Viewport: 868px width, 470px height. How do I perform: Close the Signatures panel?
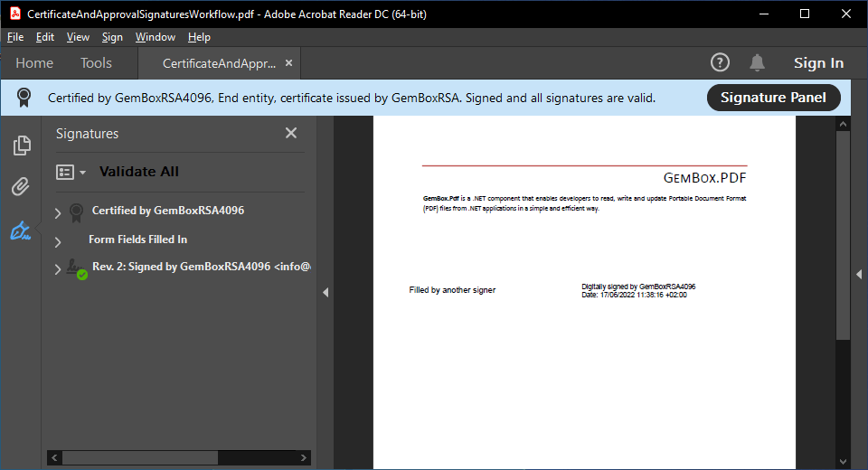tap(291, 133)
